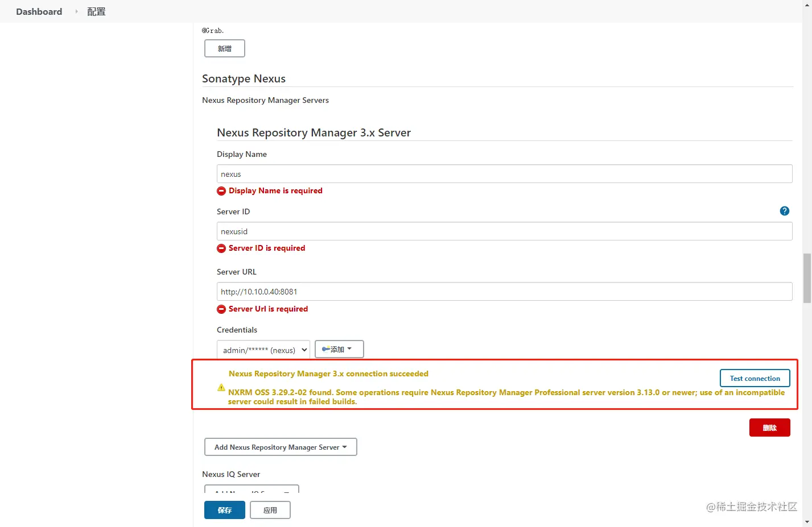Focus the Server URL input field
This screenshot has height=527, width=812.
[x=505, y=292]
